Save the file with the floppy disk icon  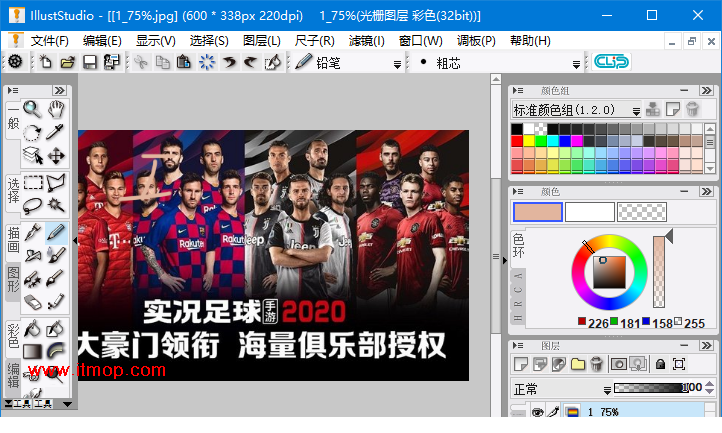(90, 62)
